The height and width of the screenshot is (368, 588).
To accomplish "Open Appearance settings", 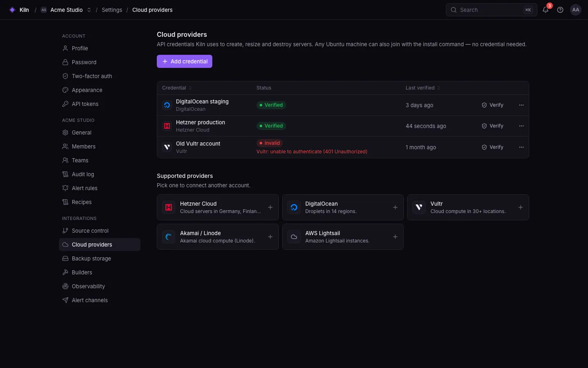I will [x=100, y=90].
